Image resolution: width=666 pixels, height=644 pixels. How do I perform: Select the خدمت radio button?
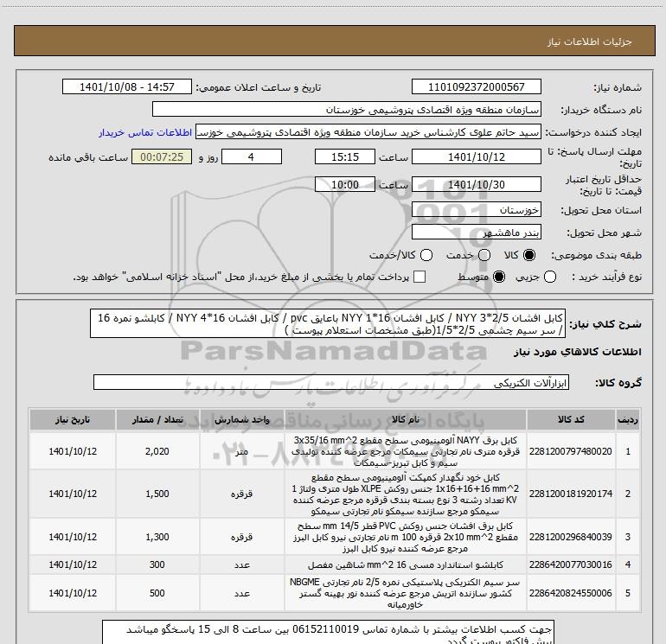(x=484, y=255)
